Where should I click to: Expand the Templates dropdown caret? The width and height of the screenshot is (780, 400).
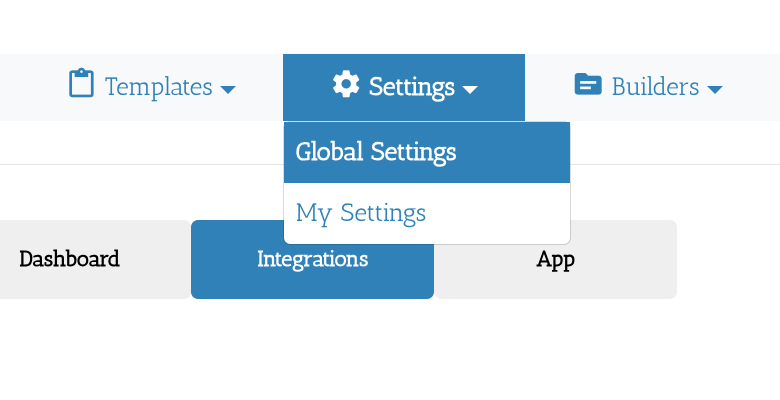click(x=228, y=90)
